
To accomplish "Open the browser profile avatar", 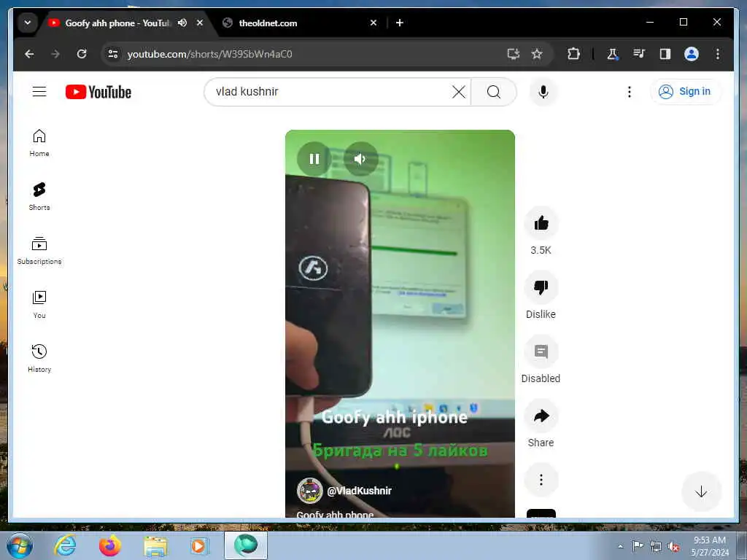I will (692, 54).
